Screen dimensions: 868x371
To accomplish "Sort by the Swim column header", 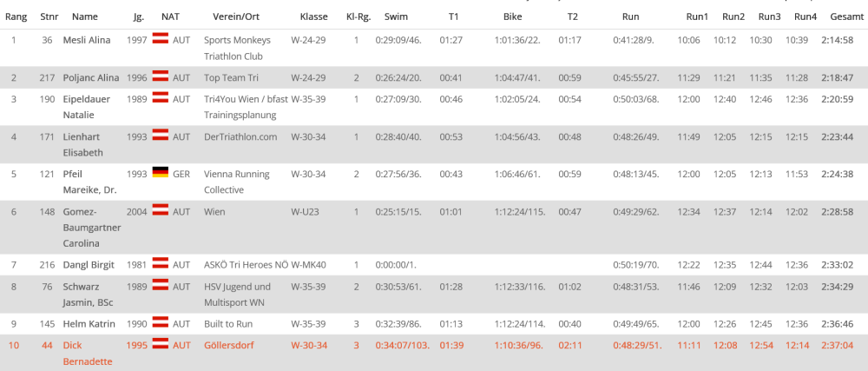I will (x=396, y=17).
